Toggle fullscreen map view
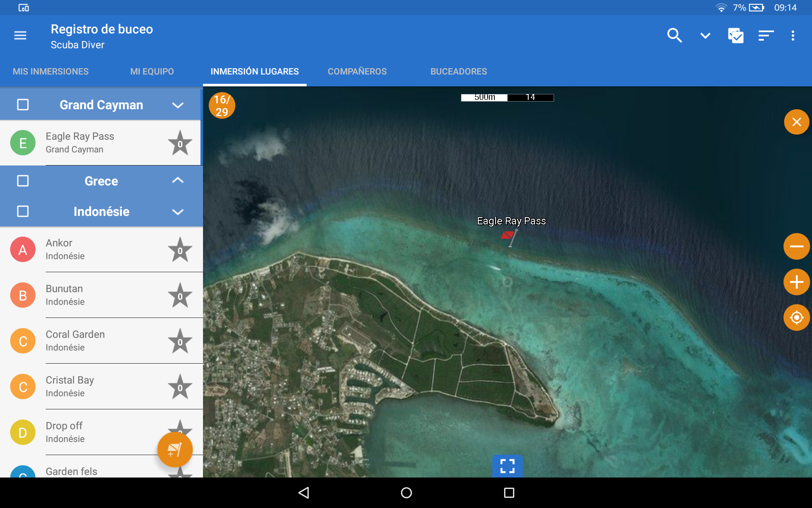The width and height of the screenshot is (812, 508). [x=507, y=466]
